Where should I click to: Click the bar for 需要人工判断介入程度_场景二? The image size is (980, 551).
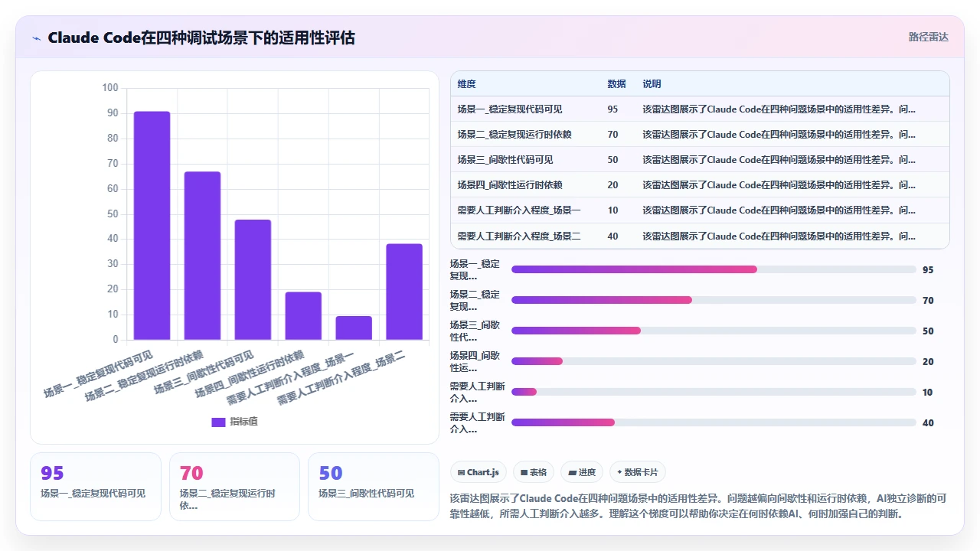[x=404, y=292]
